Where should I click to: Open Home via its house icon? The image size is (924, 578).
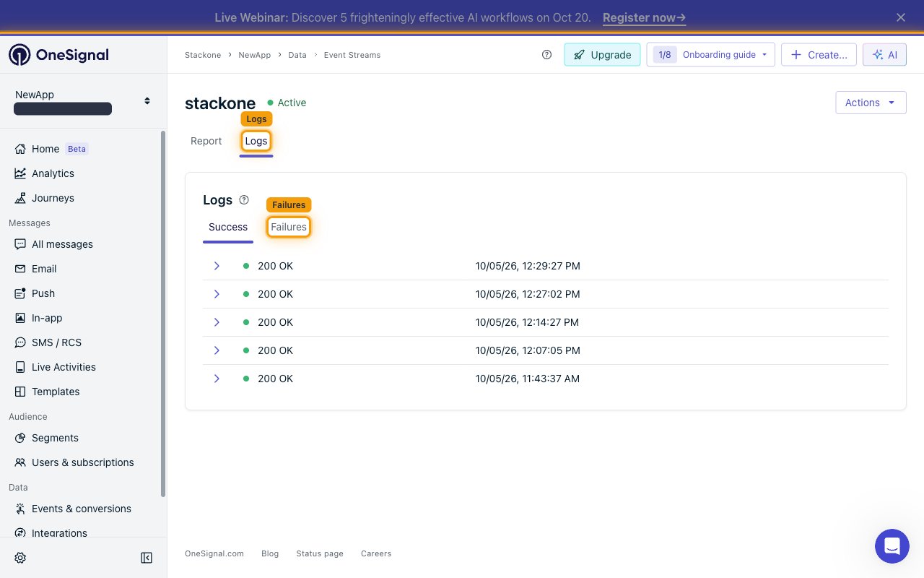(20, 149)
